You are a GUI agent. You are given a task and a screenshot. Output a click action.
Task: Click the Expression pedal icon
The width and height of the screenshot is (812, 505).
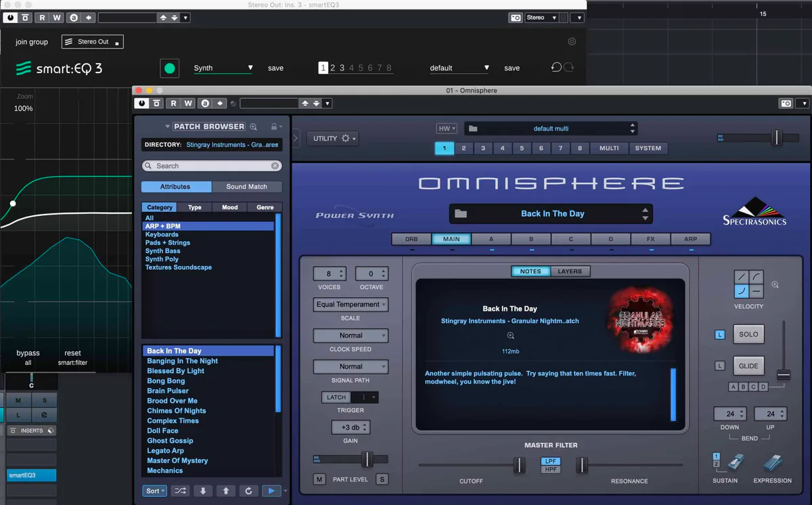click(773, 463)
